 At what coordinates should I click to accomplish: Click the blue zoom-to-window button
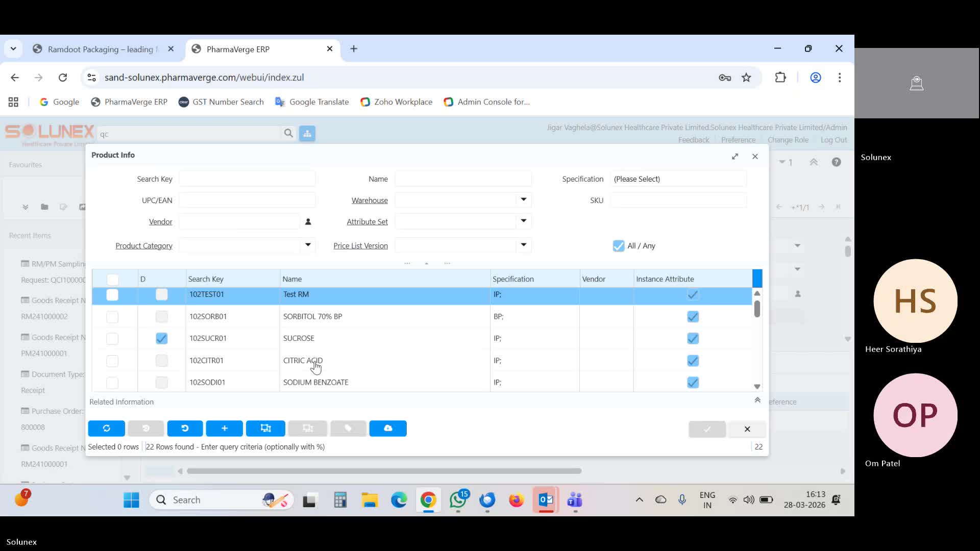(x=265, y=429)
